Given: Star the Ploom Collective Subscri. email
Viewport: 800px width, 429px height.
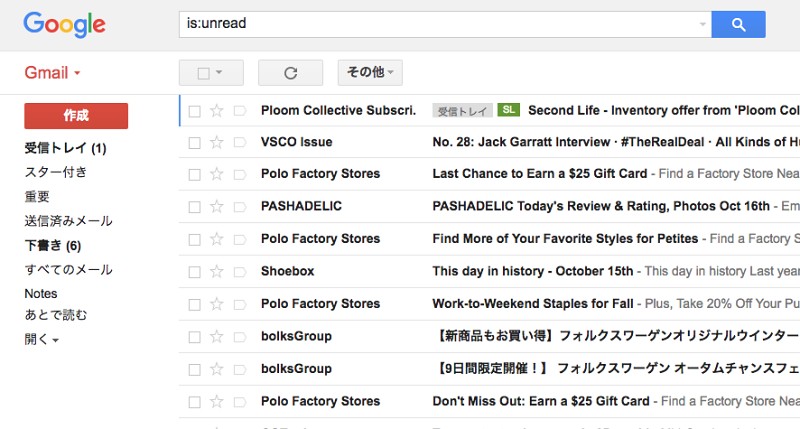Looking at the screenshot, I should point(217,111).
